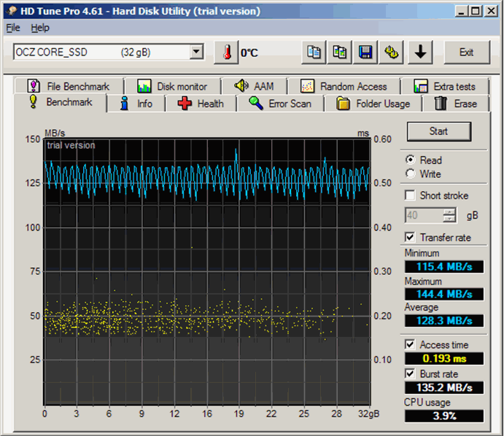
Task: Switch to the File Benchmark tab
Action: 69,86
